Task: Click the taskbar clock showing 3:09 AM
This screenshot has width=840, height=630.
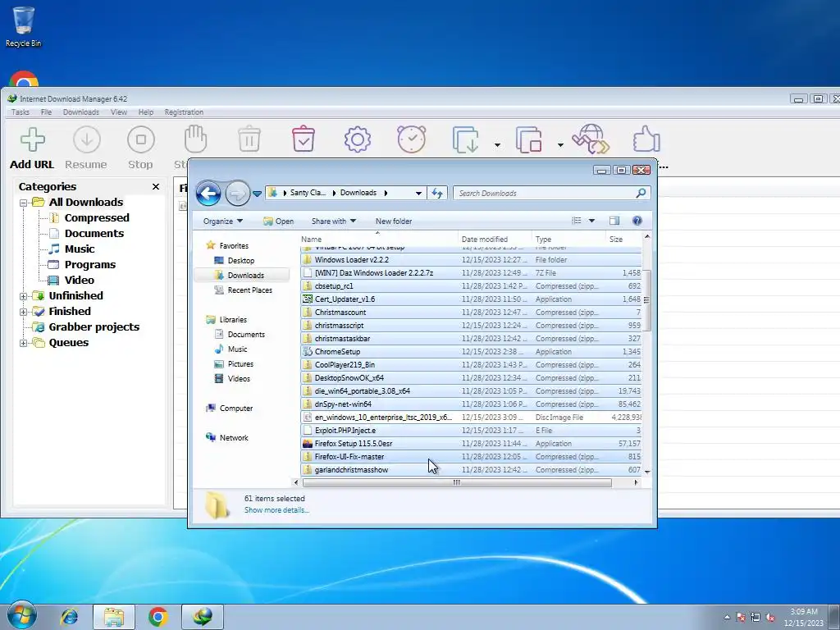Action: coord(804,617)
